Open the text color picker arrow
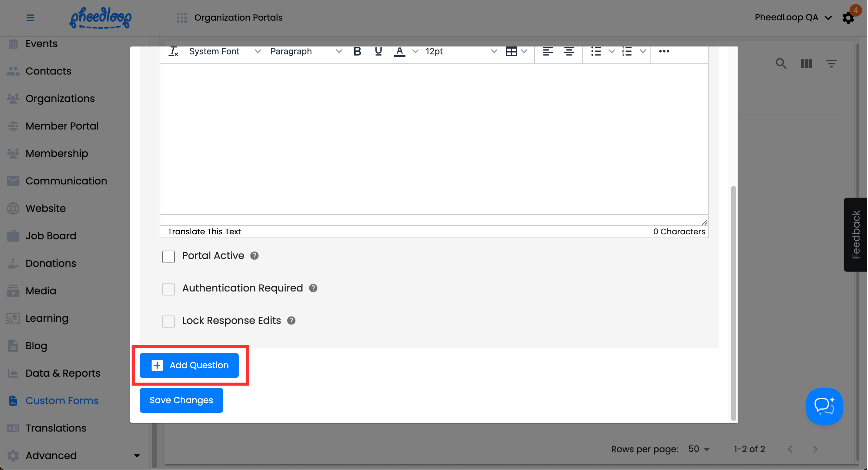This screenshot has width=868, height=470. [x=415, y=51]
